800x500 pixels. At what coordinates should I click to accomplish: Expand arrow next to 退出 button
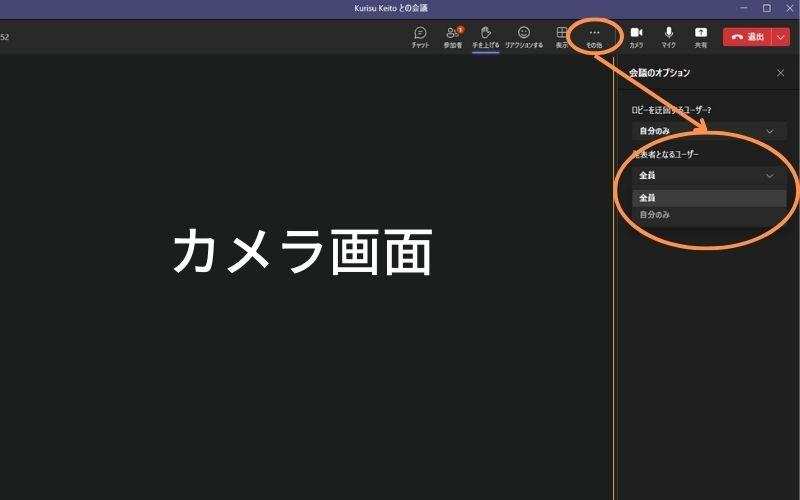[x=781, y=37]
